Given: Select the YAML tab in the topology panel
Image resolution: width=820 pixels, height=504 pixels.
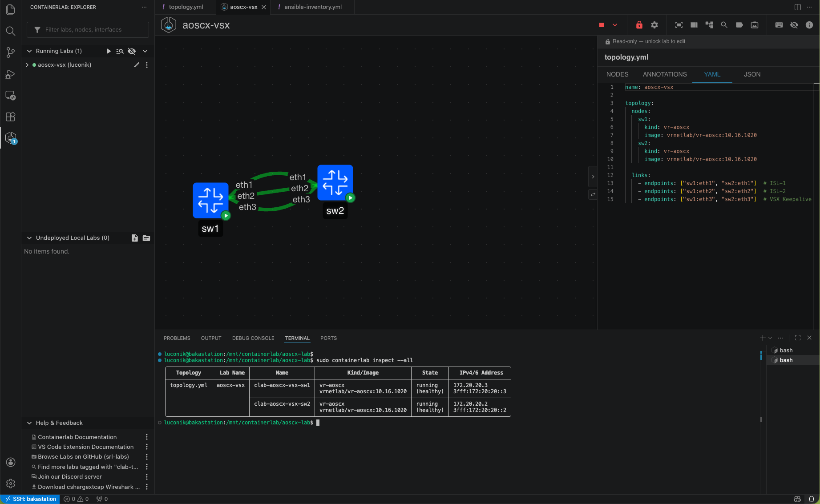Looking at the screenshot, I should (x=712, y=74).
